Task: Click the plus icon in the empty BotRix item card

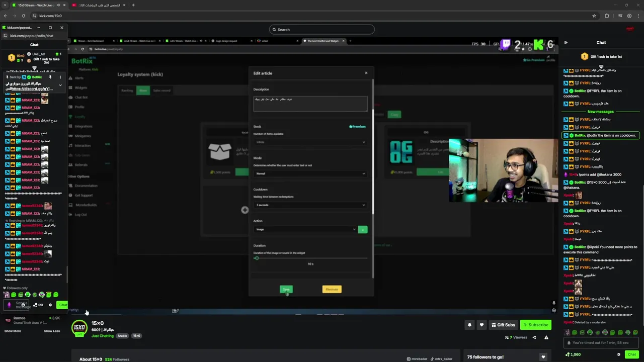Action: coord(245,210)
